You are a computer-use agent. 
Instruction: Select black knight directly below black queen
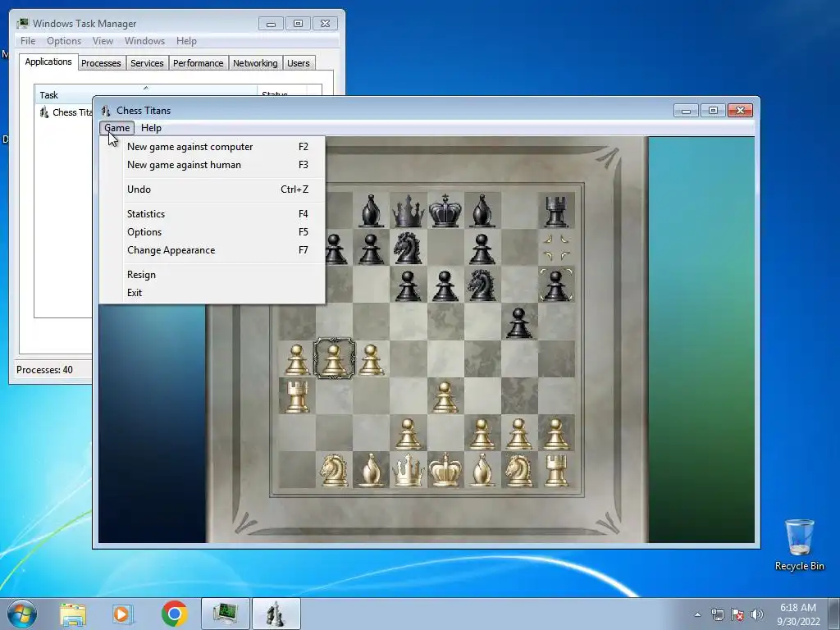(408, 248)
